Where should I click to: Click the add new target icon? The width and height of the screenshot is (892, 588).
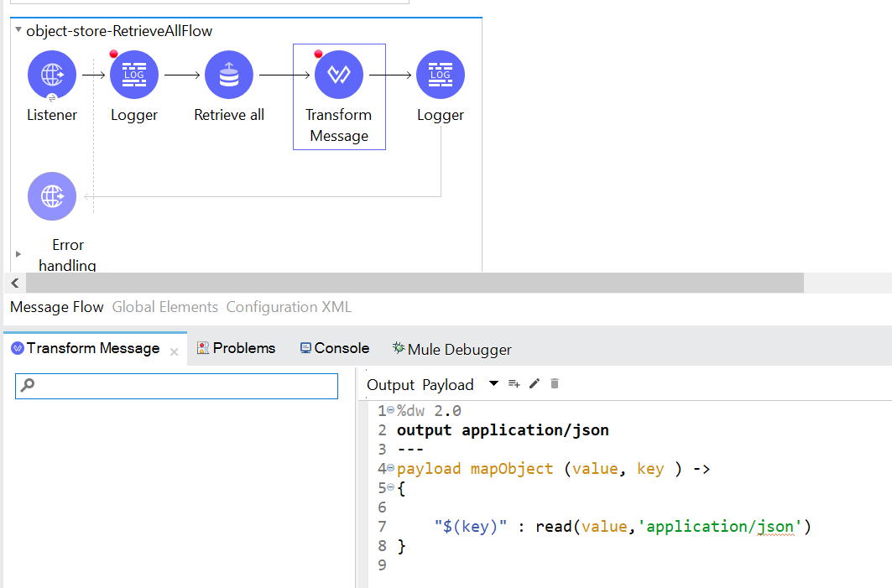point(514,384)
